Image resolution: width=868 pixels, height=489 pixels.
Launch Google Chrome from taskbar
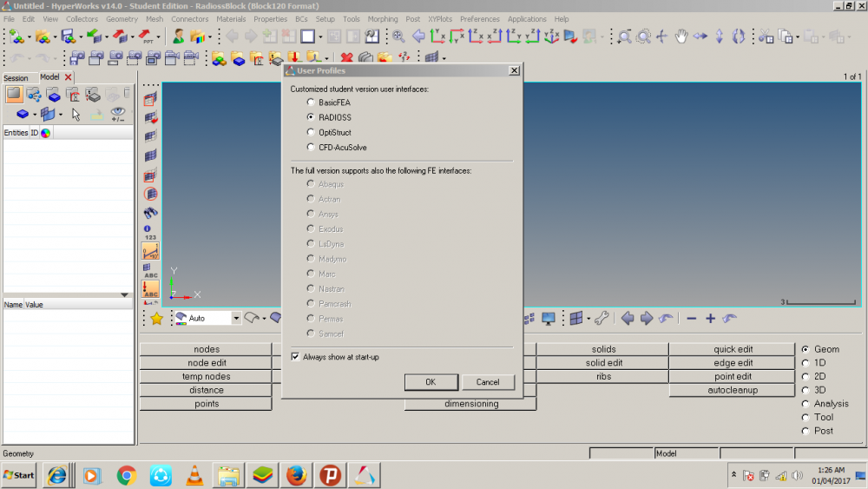tap(126, 475)
